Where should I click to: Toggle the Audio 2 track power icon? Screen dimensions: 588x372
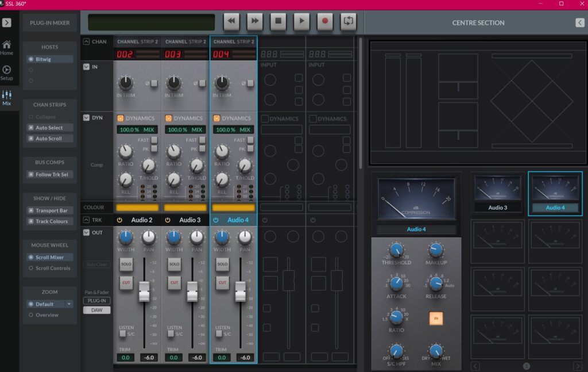(x=120, y=220)
